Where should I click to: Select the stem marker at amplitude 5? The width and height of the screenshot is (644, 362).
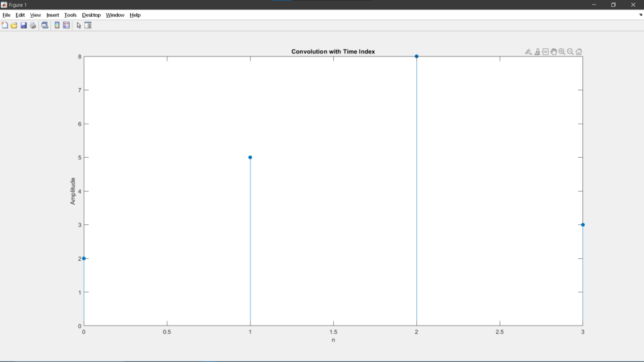(250, 157)
